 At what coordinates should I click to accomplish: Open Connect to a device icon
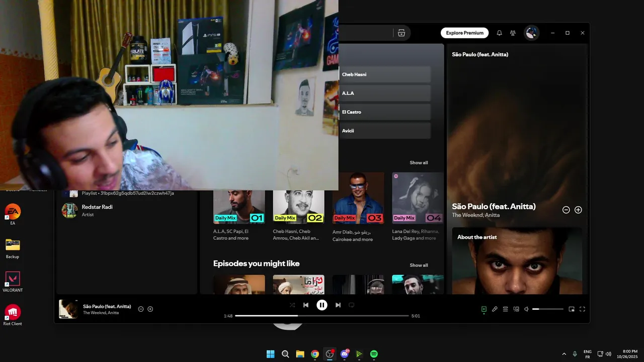point(516,309)
